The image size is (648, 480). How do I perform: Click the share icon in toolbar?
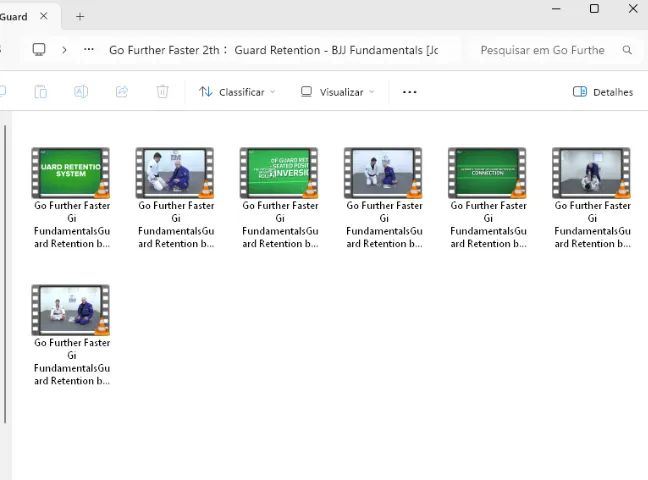coord(122,91)
